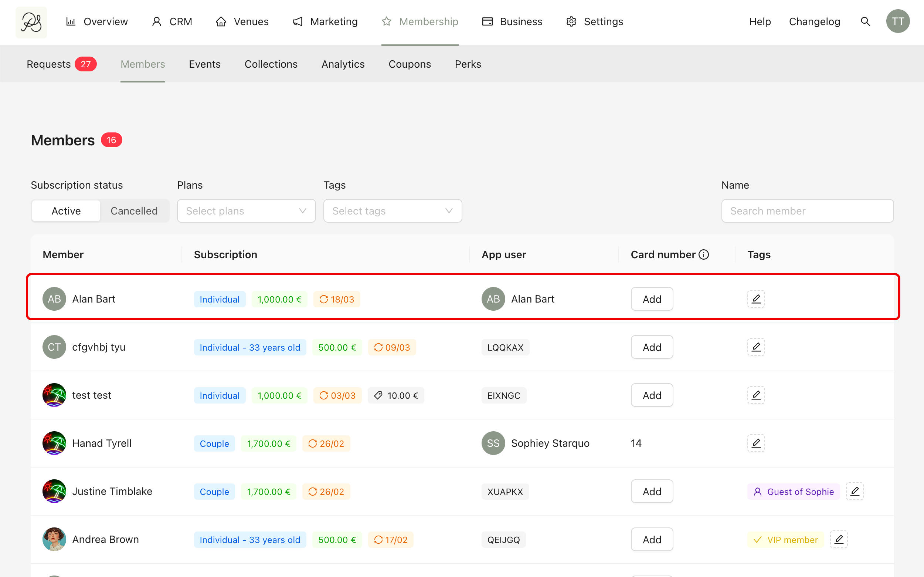Switch to Cancelled subscription status
924x577 pixels.
click(134, 211)
